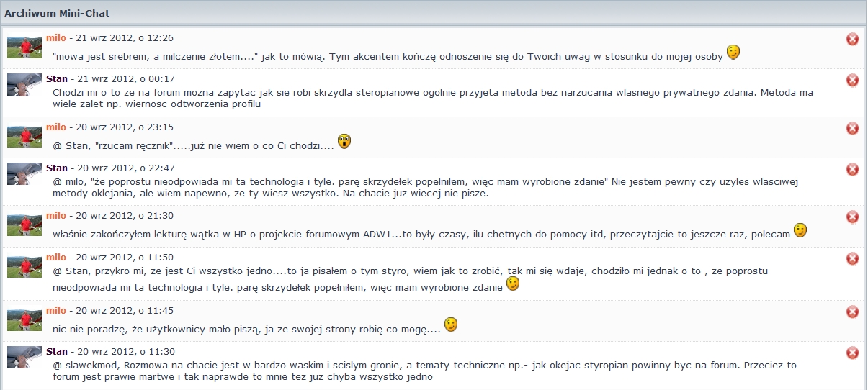Image resolution: width=868 pixels, height=390 pixels.
Task: Click the timestamp 20 wrz 2012, o 23:15
Action: coord(125,127)
